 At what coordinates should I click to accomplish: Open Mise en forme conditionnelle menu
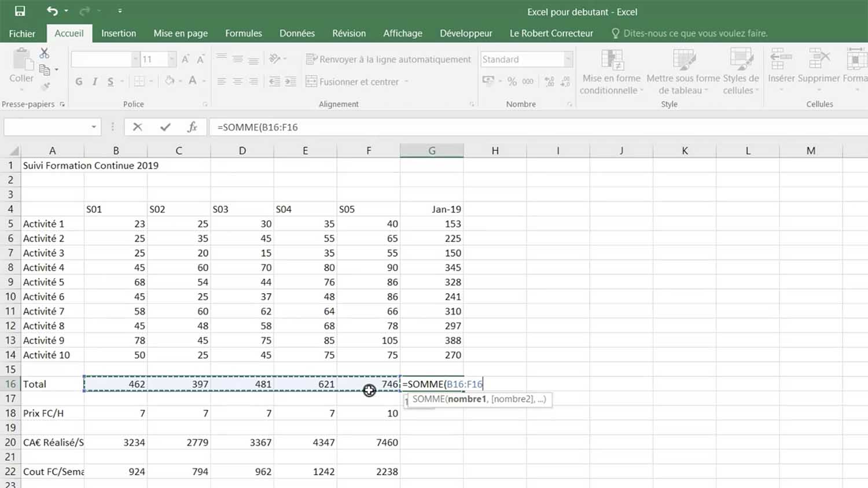click(612, 72)
